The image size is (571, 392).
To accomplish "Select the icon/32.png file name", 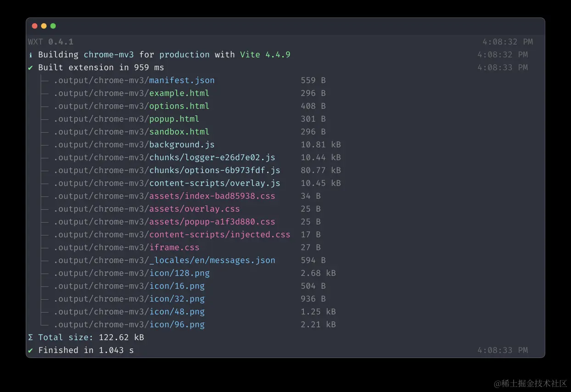I will click(x=177, y=299).
